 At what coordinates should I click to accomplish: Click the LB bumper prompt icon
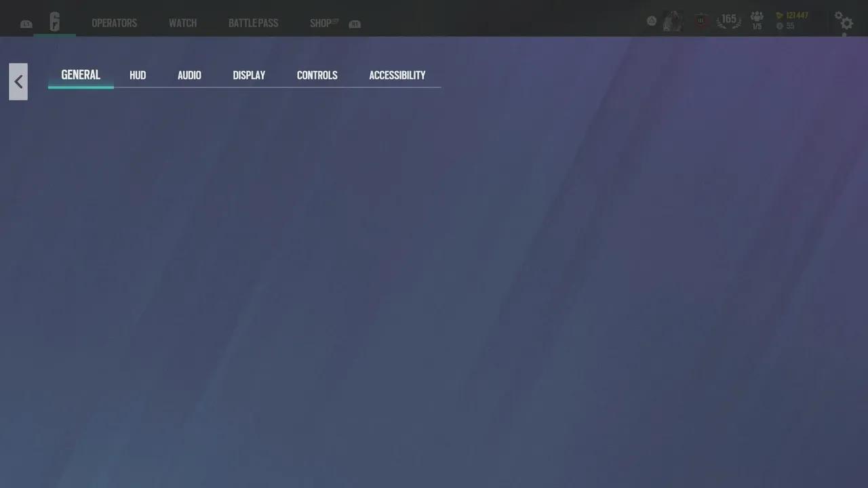(26, 24)
